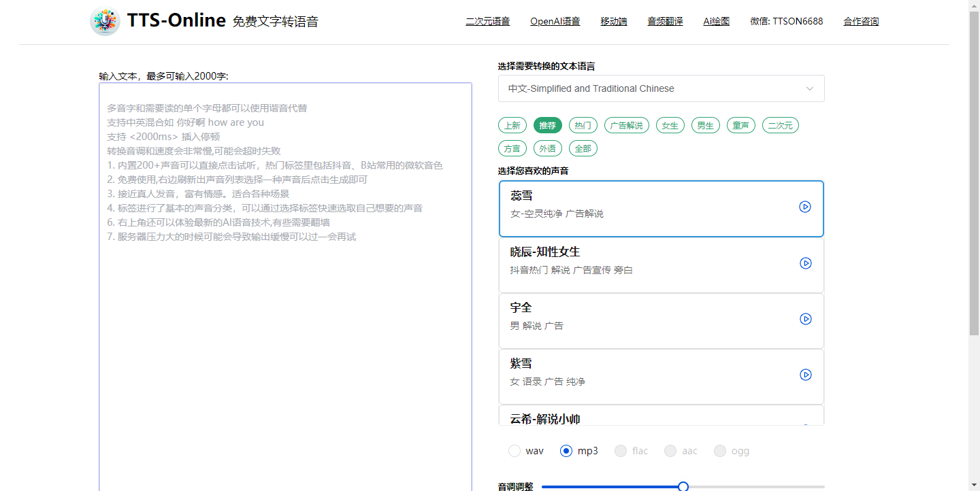Select the 云希-解说小帅 voice

(x=661, y=415)
